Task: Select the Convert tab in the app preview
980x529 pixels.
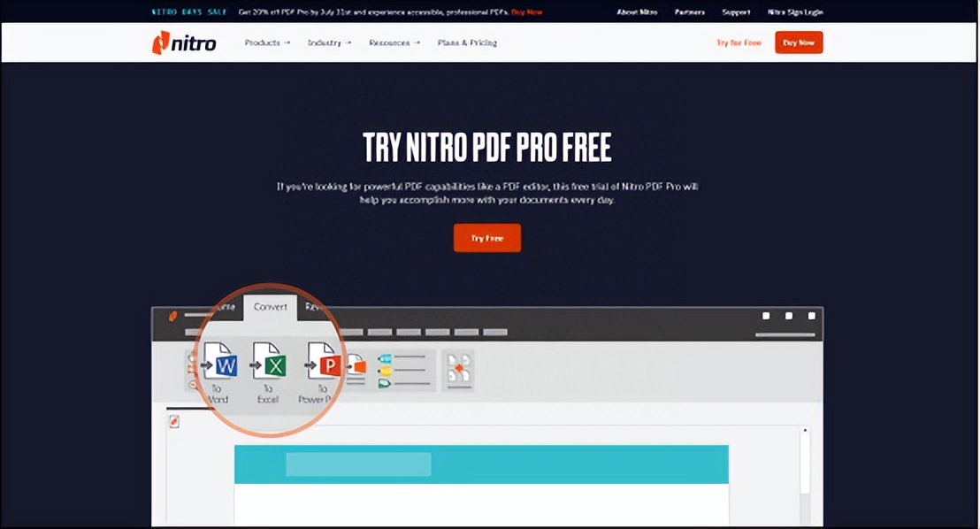Action: click(270, 307)
